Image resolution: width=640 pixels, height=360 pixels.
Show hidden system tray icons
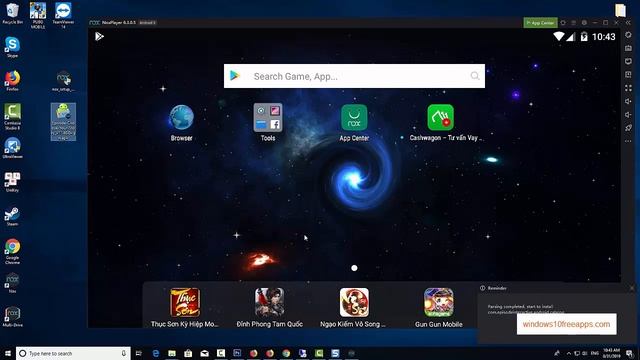pos(569,353)
